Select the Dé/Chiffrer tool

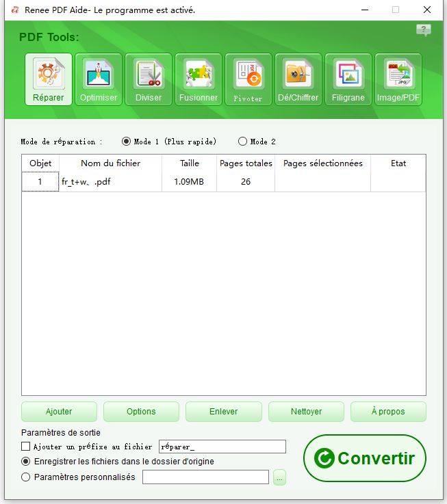pos(298,79)
